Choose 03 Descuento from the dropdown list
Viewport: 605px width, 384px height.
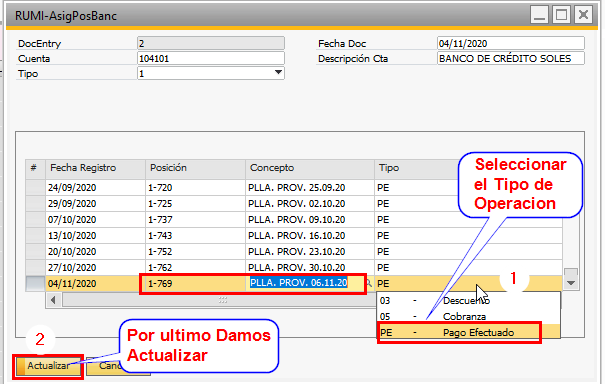point(469,301)
